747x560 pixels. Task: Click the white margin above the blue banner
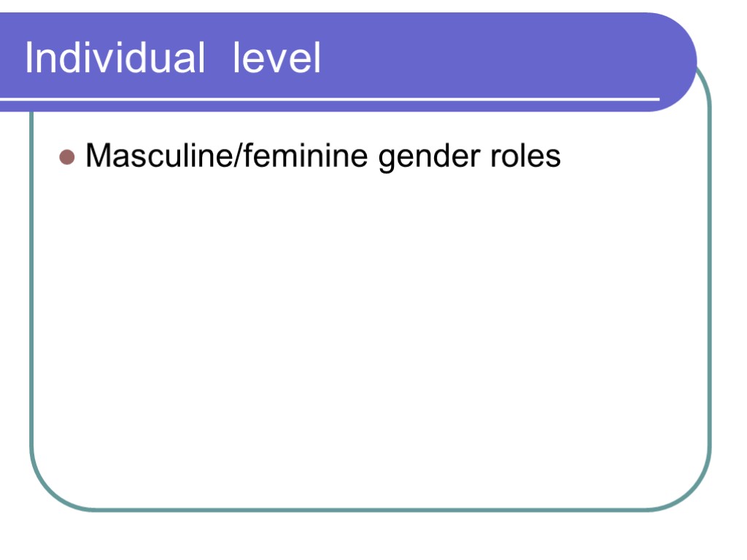[365, 6]
